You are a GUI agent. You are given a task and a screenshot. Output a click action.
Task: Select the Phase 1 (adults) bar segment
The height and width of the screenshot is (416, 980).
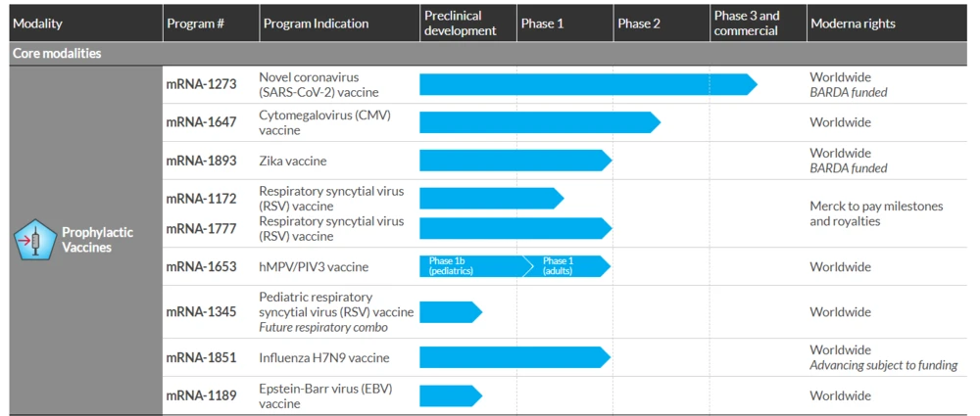click(x=568, y=266)
